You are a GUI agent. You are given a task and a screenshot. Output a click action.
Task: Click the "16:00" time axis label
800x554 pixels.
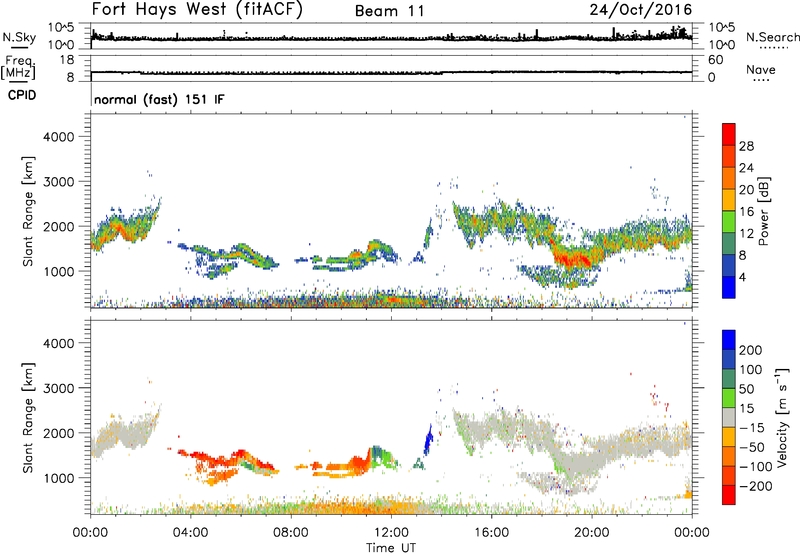[491, 533]
